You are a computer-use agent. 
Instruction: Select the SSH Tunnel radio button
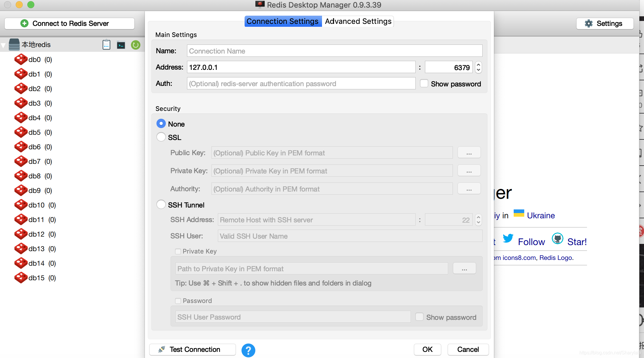tap(161, 204)
